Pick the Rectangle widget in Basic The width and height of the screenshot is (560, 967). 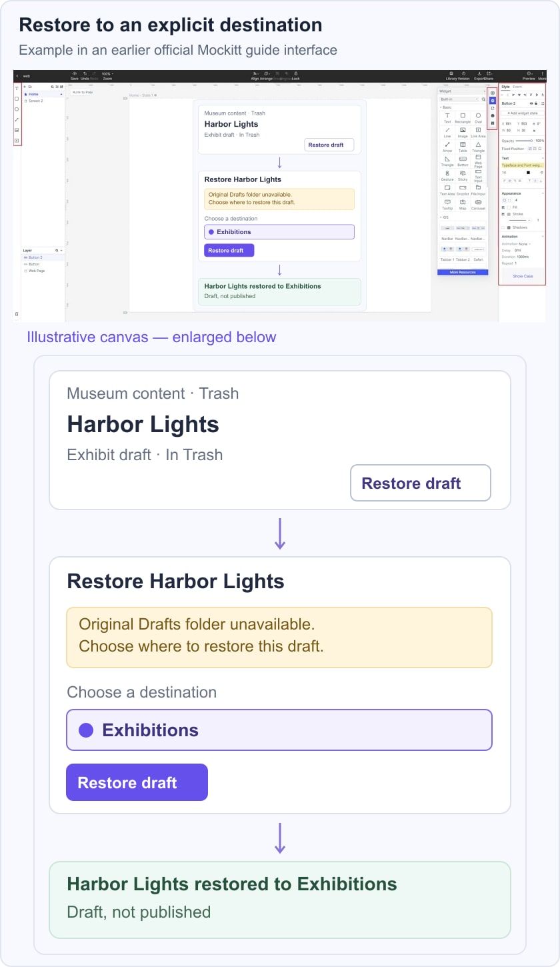(x=463, y=118)
